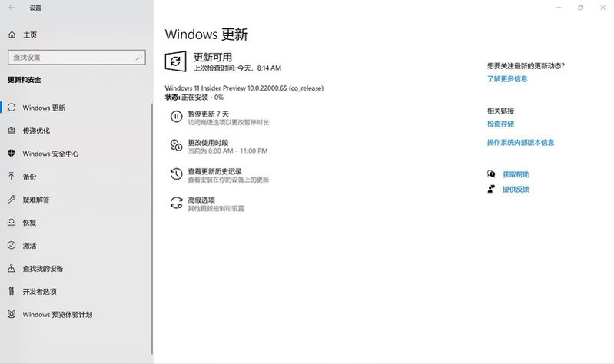Screen dimensions: 614x364
Task: Click the magnifier icon in the search box
Action: click(x=139, y=57)
